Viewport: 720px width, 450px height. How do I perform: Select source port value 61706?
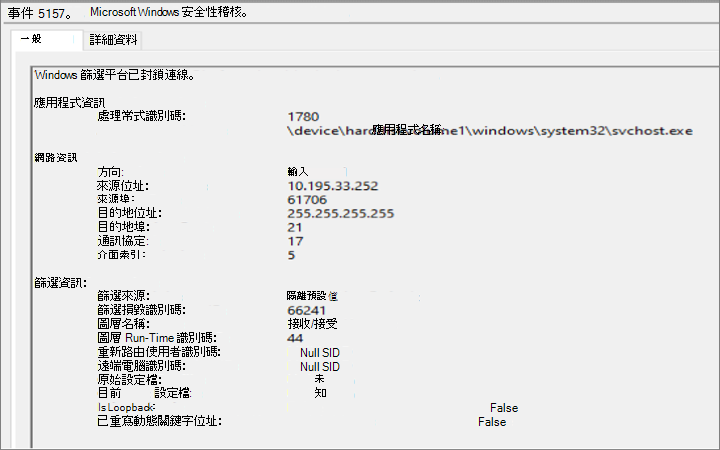tap(307, 200)
